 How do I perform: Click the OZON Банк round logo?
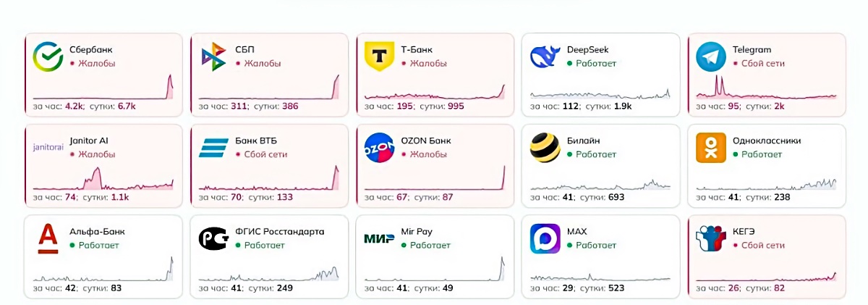point(379,148)
